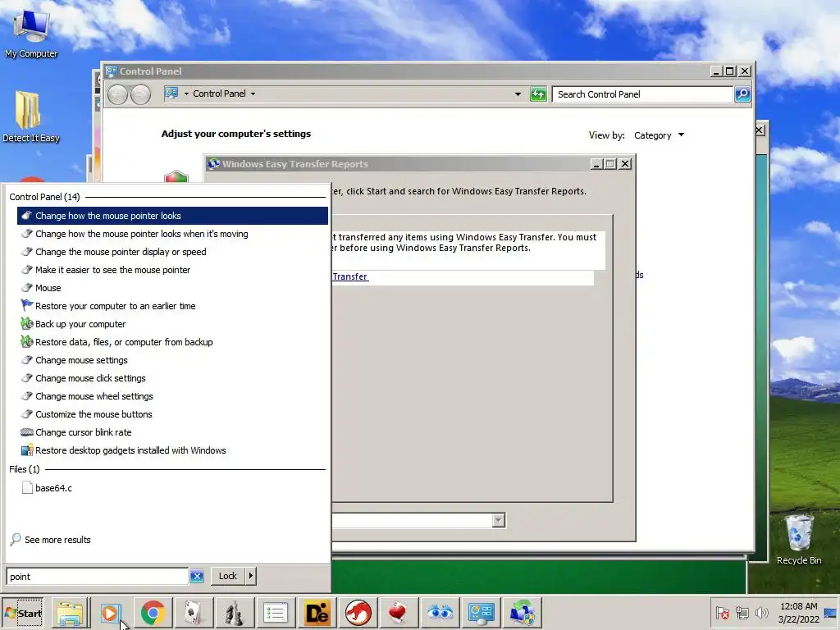This screenshot has height=630, width=840.
Task: Click the Refresh button in Control Panel
Action: coord(538,94)
